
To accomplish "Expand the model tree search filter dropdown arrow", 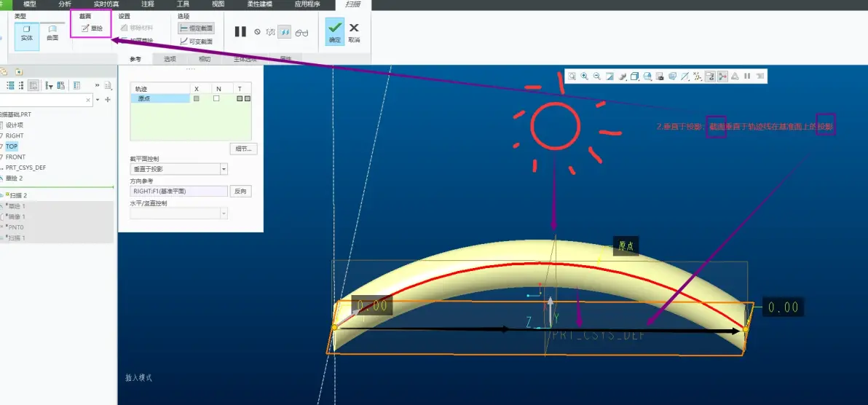I will [x=98, y=100].
